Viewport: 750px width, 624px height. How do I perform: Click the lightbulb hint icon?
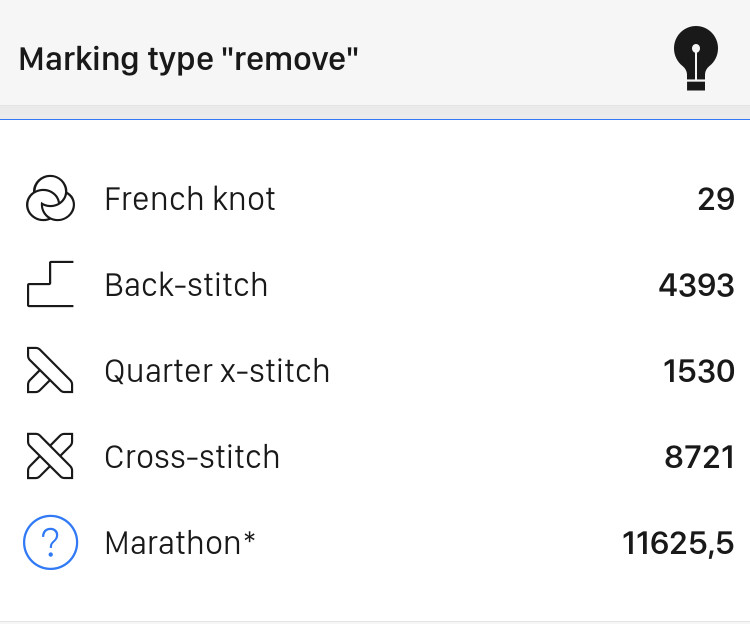point(695,58)
